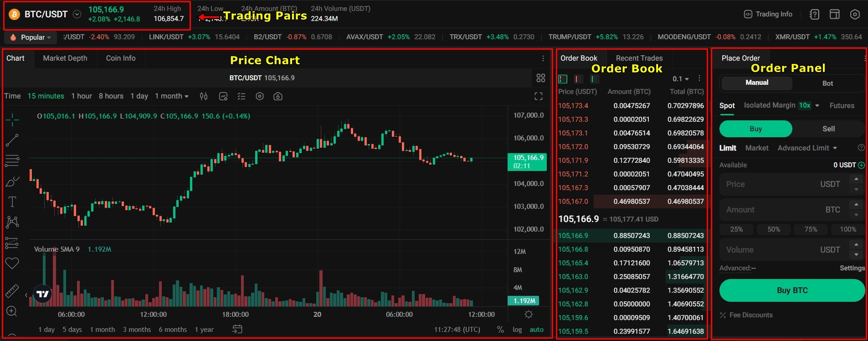868x341 pixels.
Task: Toggle auto price scale
Action: [x=536, y=330]
